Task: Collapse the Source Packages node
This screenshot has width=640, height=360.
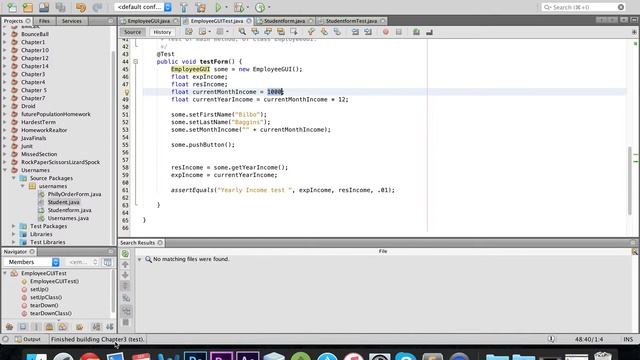Action: pos(13,178)
